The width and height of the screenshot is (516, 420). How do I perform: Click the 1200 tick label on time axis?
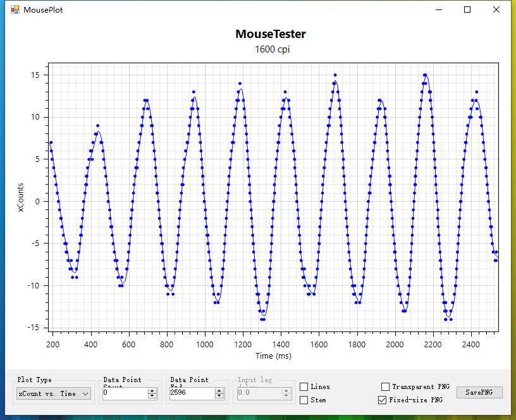243,345
